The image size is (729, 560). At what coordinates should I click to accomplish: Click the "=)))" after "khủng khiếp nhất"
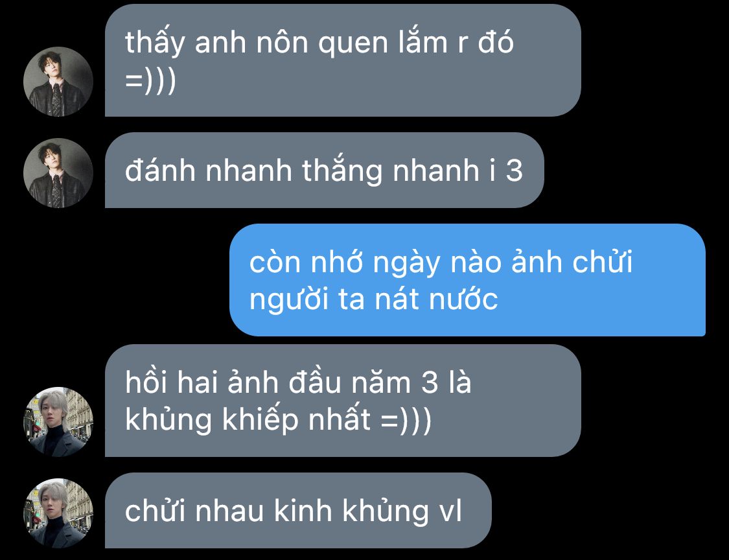[x=406, y=420]
